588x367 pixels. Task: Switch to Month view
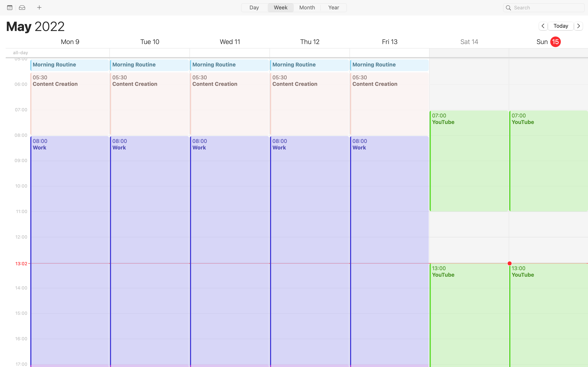click(307, 8)
